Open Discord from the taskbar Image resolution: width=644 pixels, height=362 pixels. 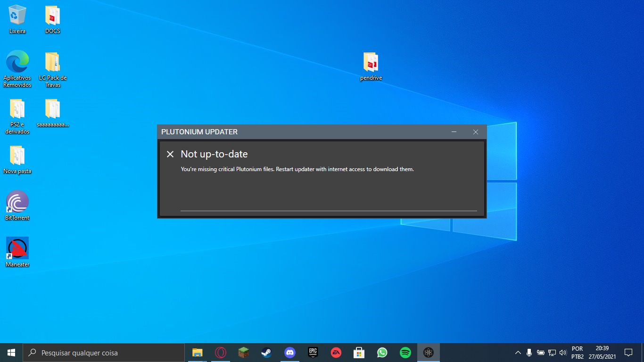[289, 353]
